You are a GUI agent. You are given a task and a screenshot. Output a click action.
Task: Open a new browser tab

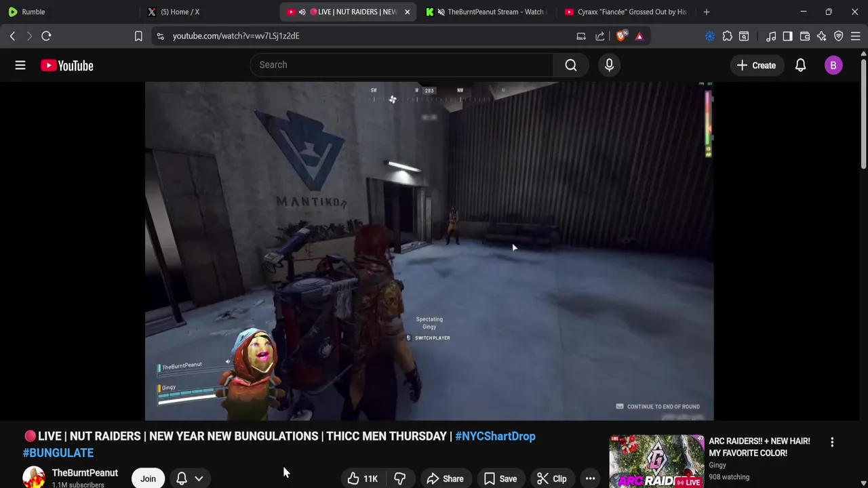pos(707,12)
